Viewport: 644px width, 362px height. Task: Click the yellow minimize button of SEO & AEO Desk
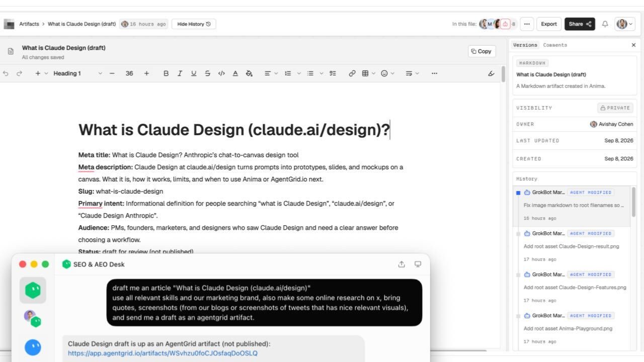point(34,264)
